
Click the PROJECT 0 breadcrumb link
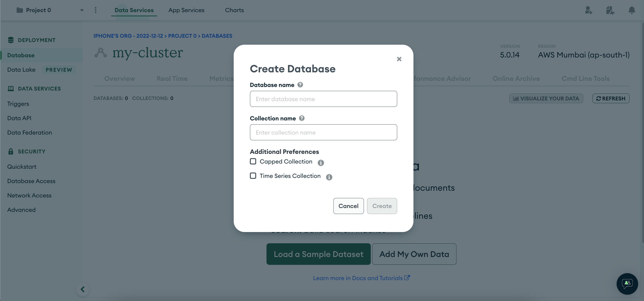tap(182, 36)
